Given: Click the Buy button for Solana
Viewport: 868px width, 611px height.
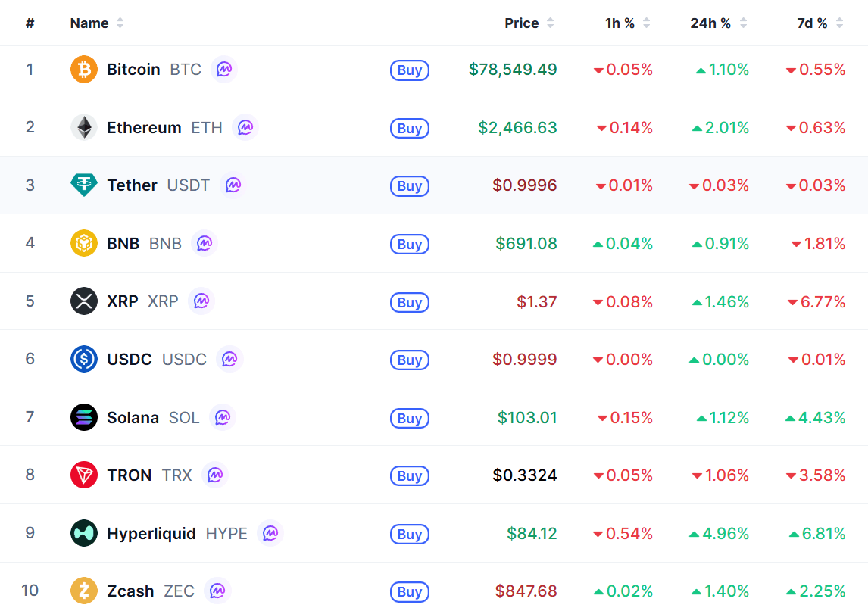Looking at the screenshot, I should click(x=410, y=419).
